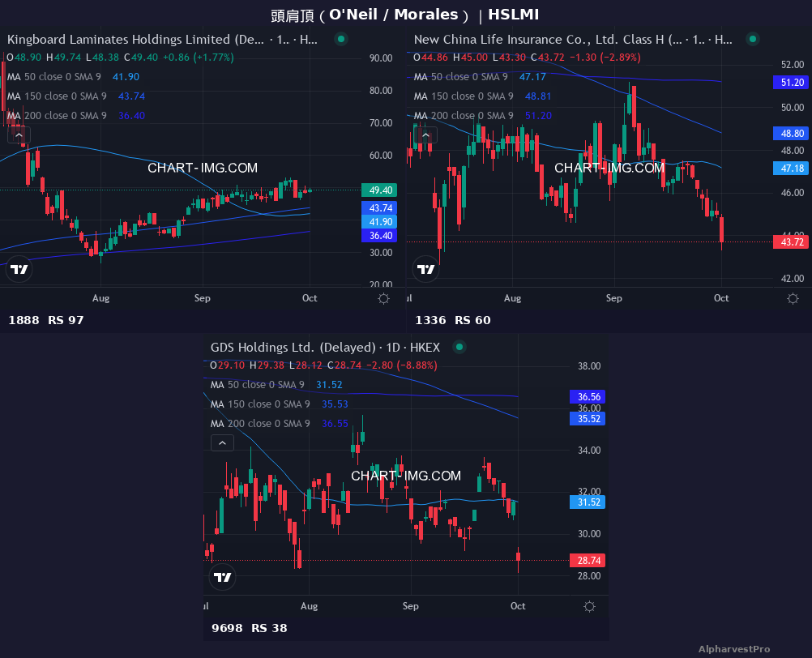Click the 28.74 red last price label
The width and height of the screenshot is (812, 658).
[588, 560]
